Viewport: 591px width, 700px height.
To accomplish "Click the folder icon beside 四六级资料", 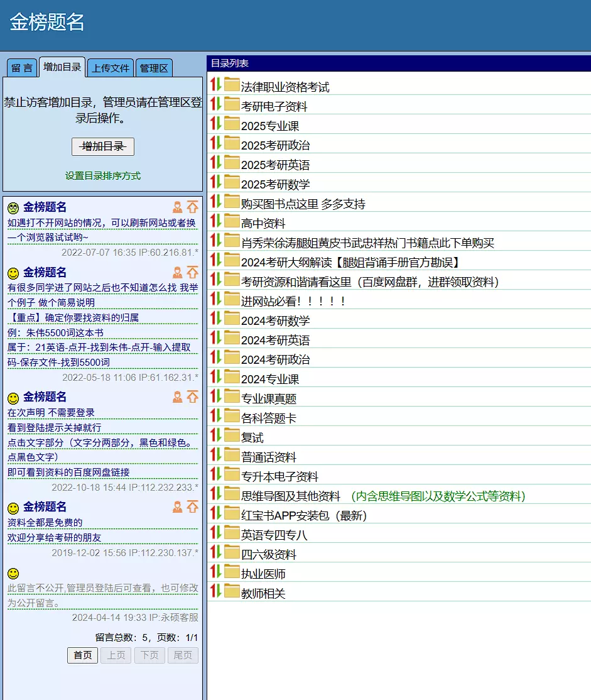I will (232, 552).
